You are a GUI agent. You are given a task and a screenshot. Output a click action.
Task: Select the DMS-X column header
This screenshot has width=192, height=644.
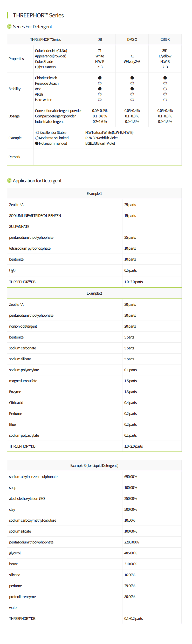pyautogui.click(x=132, y=39)
